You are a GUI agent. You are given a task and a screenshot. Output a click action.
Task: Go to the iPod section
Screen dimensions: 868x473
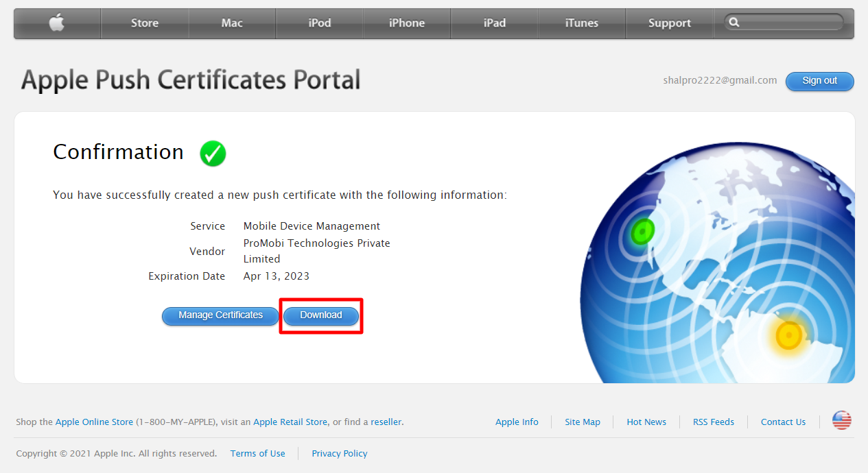(320, 23)
